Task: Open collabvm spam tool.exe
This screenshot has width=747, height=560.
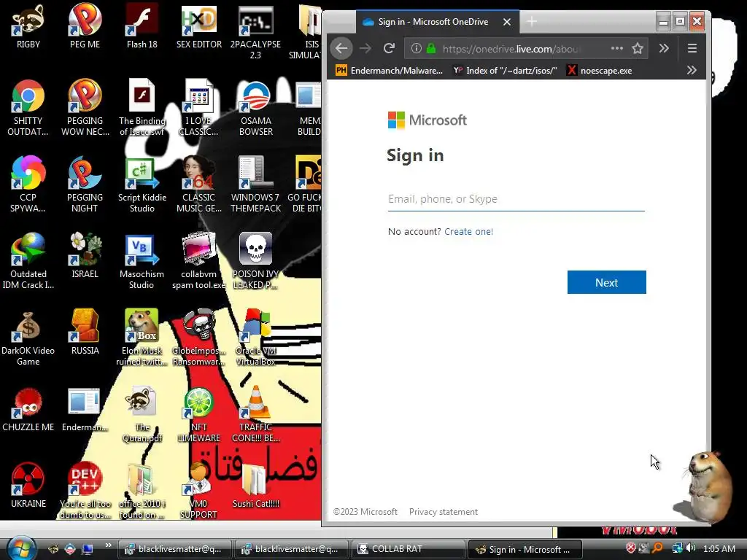Action: pyautogui.click(x=198, y=262)
